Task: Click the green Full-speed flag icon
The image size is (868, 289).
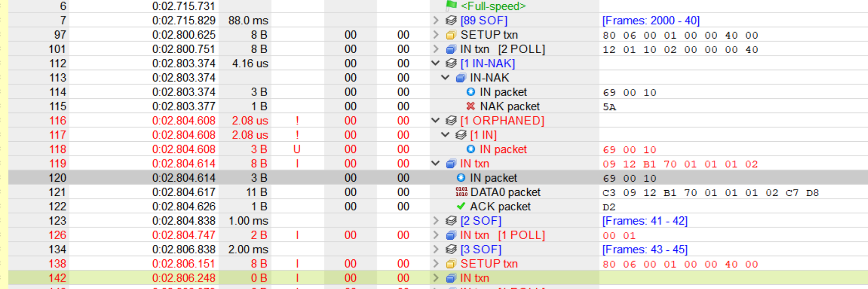Action: 451,6
